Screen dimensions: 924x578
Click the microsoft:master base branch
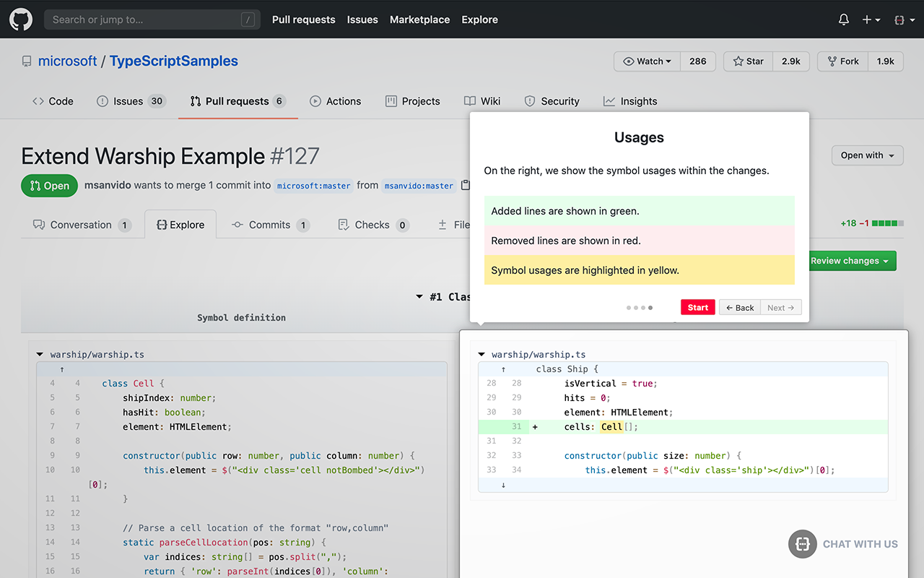coord(314,186)
